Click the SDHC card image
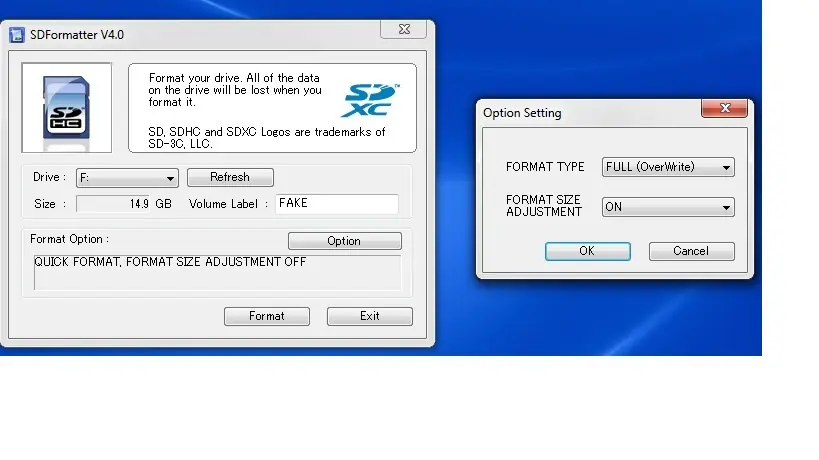Screen dimensions: 819x460 coord(66,108)
